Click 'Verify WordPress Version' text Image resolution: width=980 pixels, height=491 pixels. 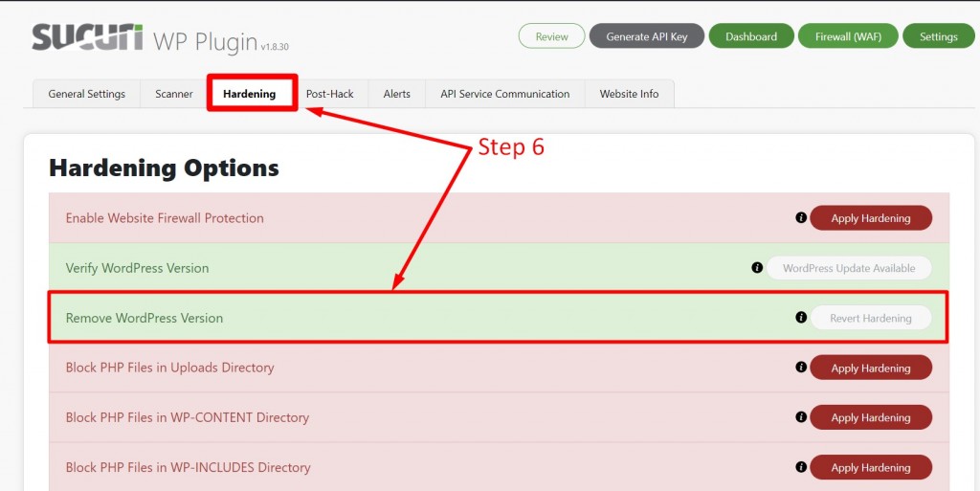point(137,268)
